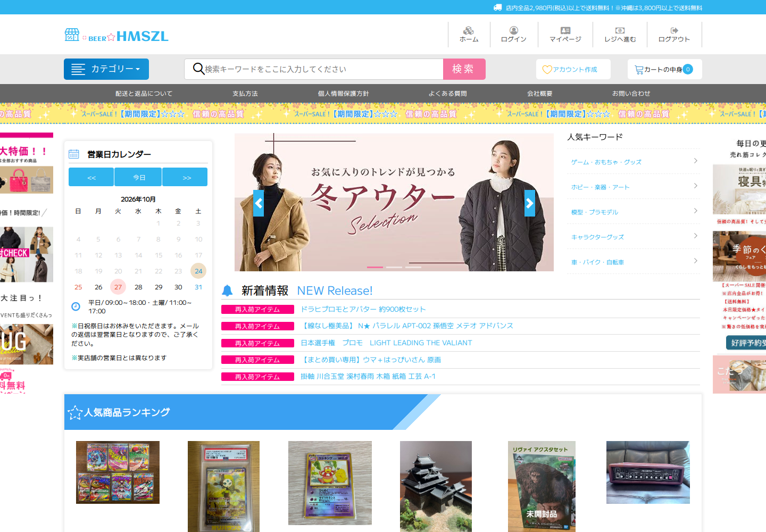Expand 模型・プラモデル keyword chevron
This screenshot has width=766, height=532.
click(x=696, y=211)
